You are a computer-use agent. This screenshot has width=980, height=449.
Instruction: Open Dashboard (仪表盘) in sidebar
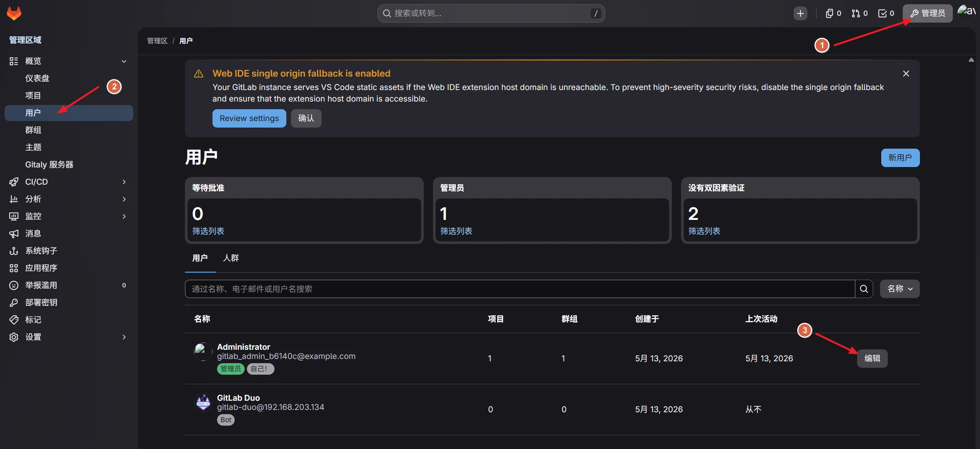[69, 79]
